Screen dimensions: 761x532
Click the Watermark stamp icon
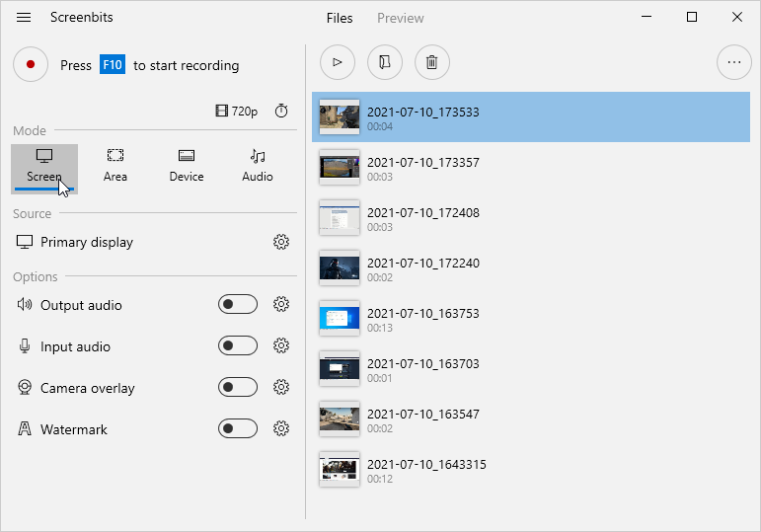point(25,428)
